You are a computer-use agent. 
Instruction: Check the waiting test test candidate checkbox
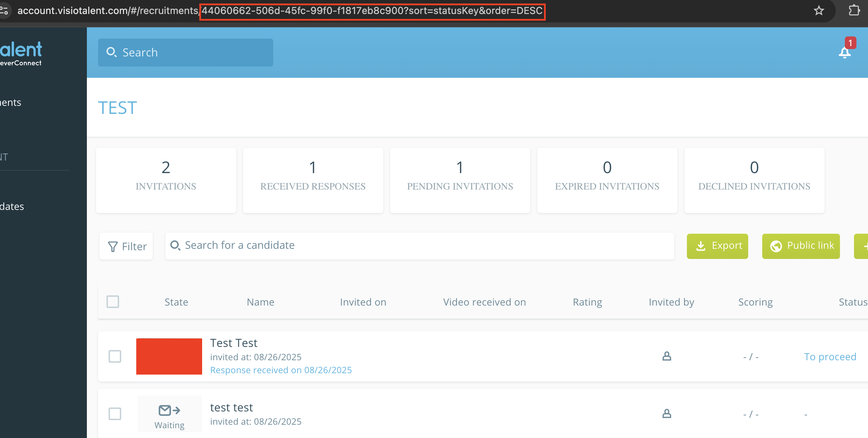pyautogui.click(x=115, y=414)
